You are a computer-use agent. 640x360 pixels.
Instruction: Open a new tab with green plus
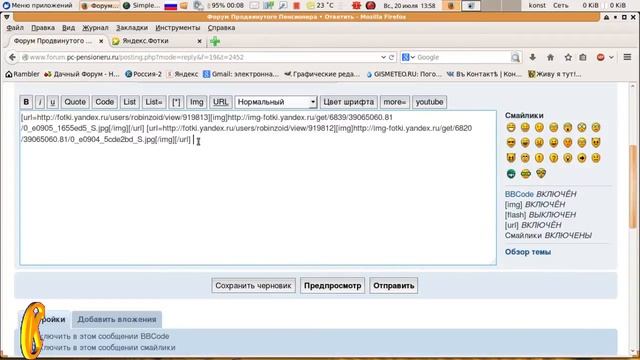(215, 41)
